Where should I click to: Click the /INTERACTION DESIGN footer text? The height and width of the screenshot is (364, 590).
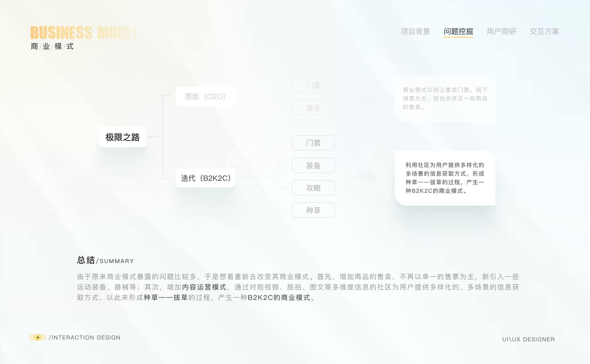click(x=85, y=337)
